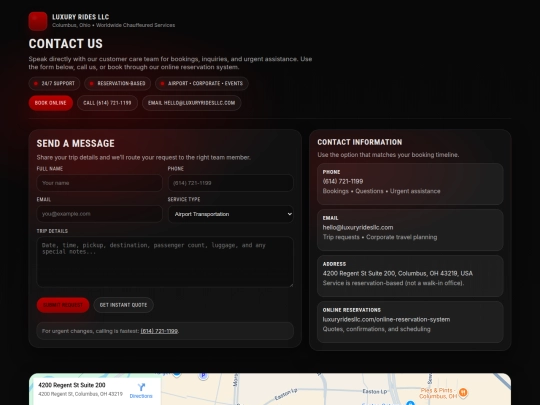Click 'Columbus, Ohio • Worldwide Chauffeured Services' tagline
The image size is (540, 405).
[x=114, y=25]
